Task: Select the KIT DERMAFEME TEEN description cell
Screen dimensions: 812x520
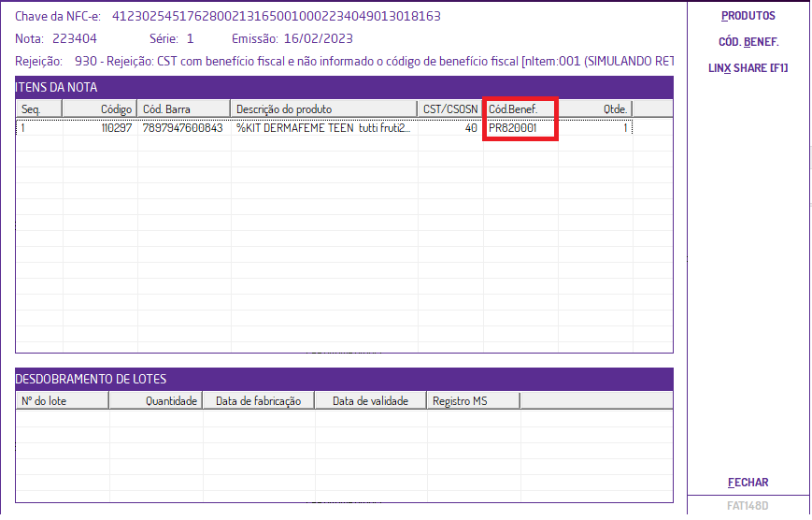Action: (324, 128)
